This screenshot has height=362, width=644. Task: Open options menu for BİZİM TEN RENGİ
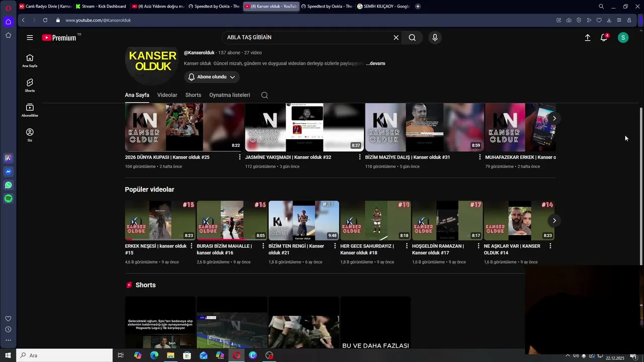(x=335, y=246)
